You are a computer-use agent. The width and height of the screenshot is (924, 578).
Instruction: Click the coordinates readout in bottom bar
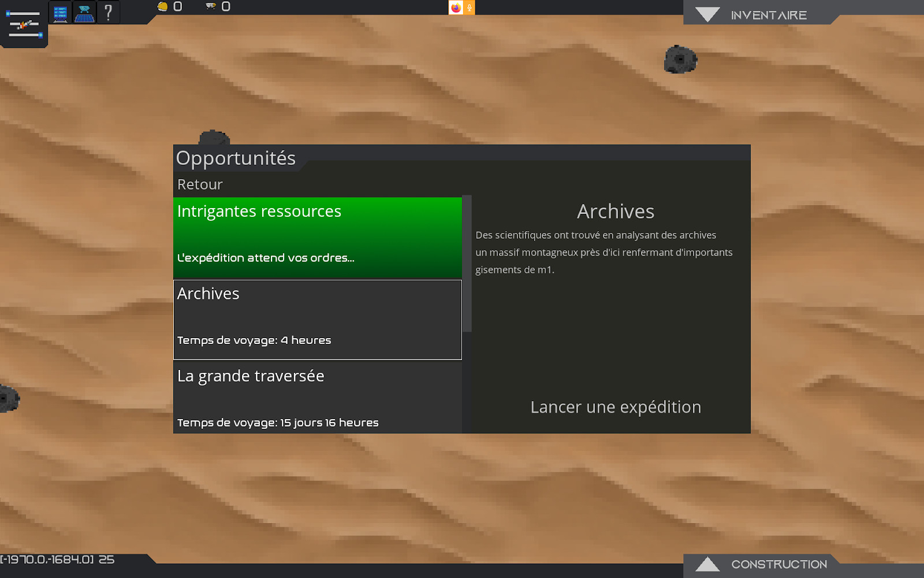point(58,560)
